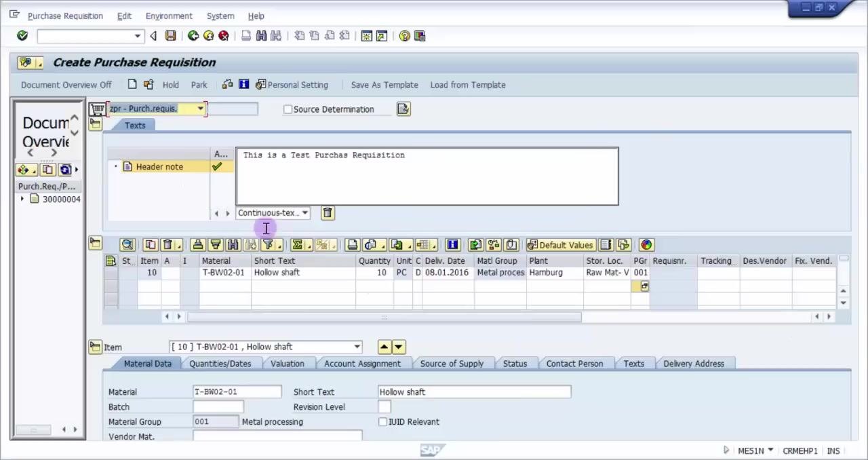Click the Default Values button
Screen dimensions: 868x460
(x=560, y=245)
